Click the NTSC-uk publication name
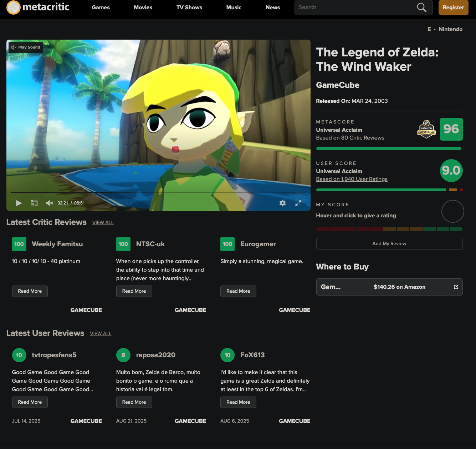This screenshot has height=449, width=476. pyautogui.click(x=150, y=244)
